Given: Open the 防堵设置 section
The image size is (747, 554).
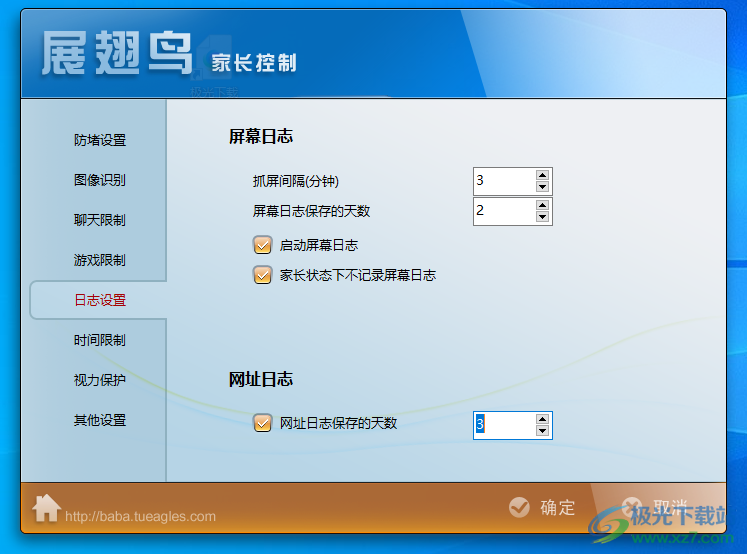Looking at the screenshot, I should (x=100, y=140).
